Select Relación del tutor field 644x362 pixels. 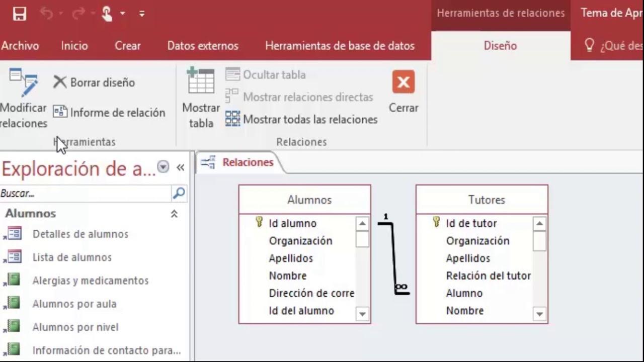point(488,276)
